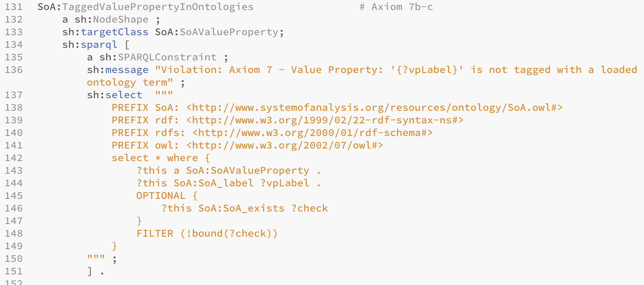
Task: Click line number 151 in the gutter
Action: [x=14, y=271]
